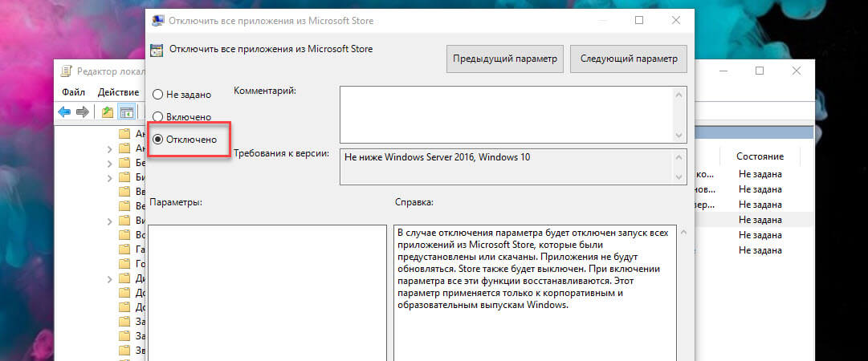Viewport: 868px width, 361px height.
Task: Click the "Предыдущий параметр" button
Action: tap(505, 59)
